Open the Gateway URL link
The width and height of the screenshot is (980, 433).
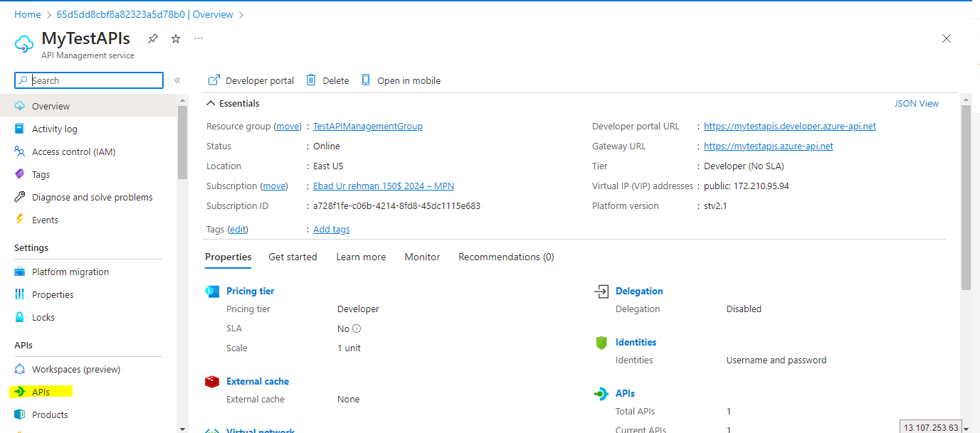pos(769,146)
